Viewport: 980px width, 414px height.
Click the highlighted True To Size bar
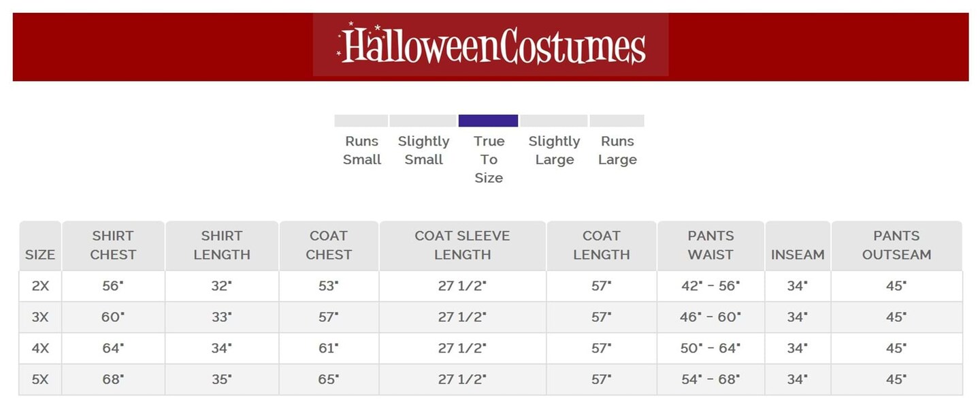488,121
